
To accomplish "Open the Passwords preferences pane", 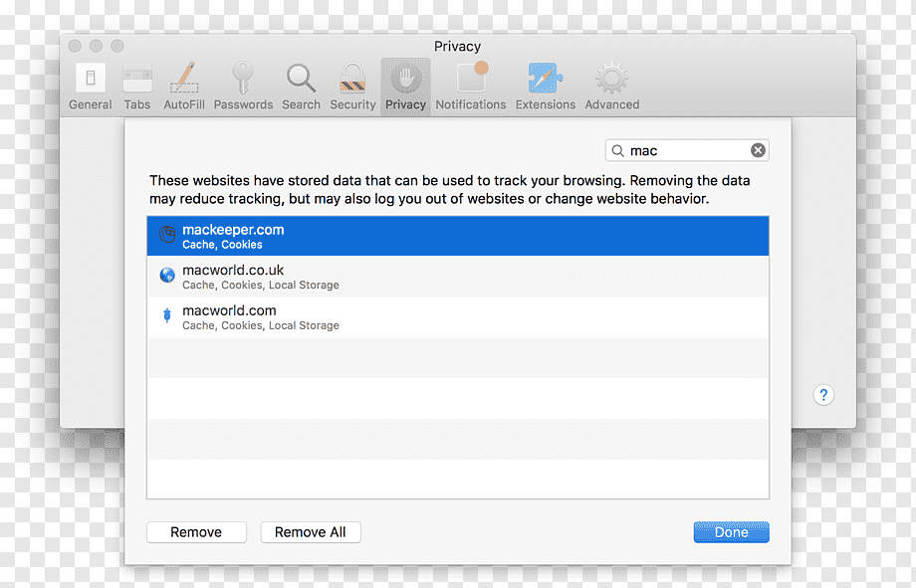I will click(243, 87).
